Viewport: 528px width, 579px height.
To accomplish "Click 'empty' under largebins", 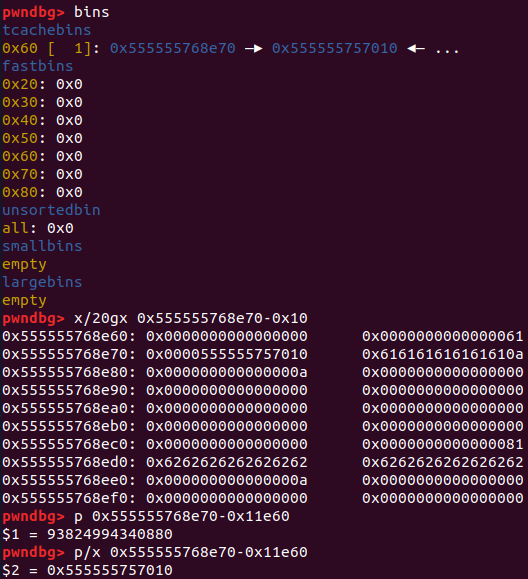I will pyautogui.click(x=24, y=300).
